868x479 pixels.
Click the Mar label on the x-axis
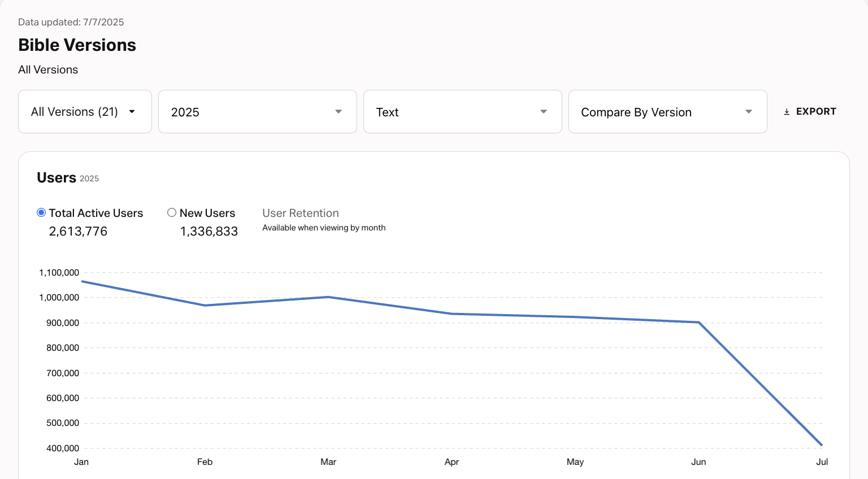[328, 462]
